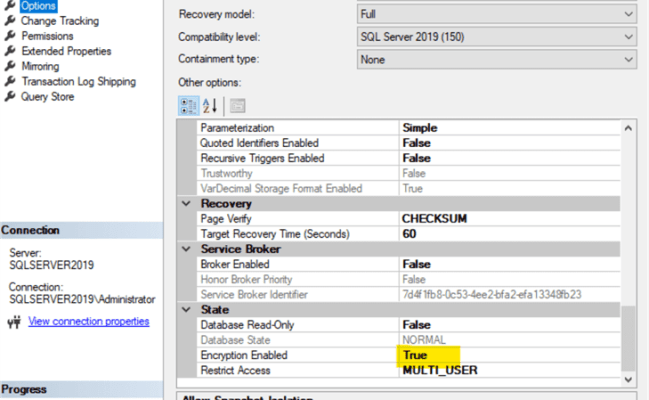
Task: Click the Change Tracking wrench icon
Action: (x=10, y=21)
